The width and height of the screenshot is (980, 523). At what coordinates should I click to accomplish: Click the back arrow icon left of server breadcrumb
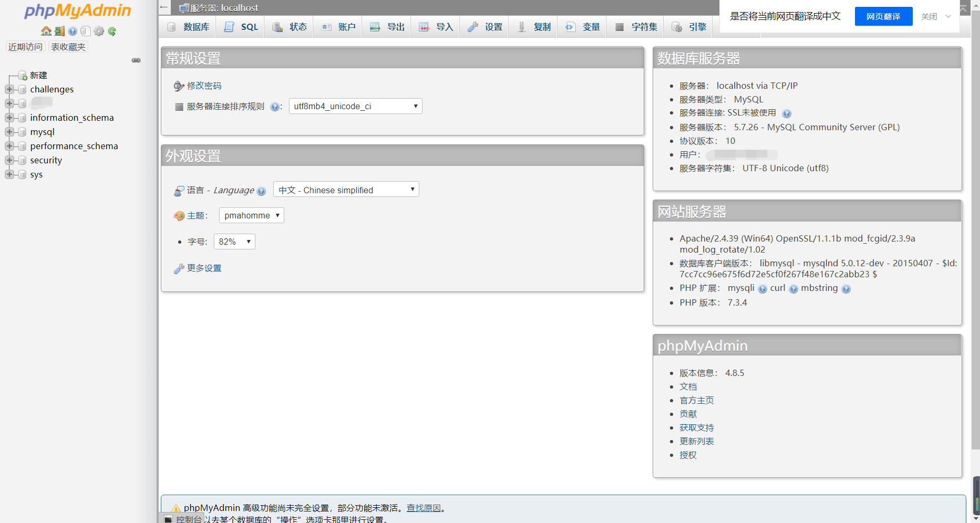pyautogui.click(x=164, y=7)
